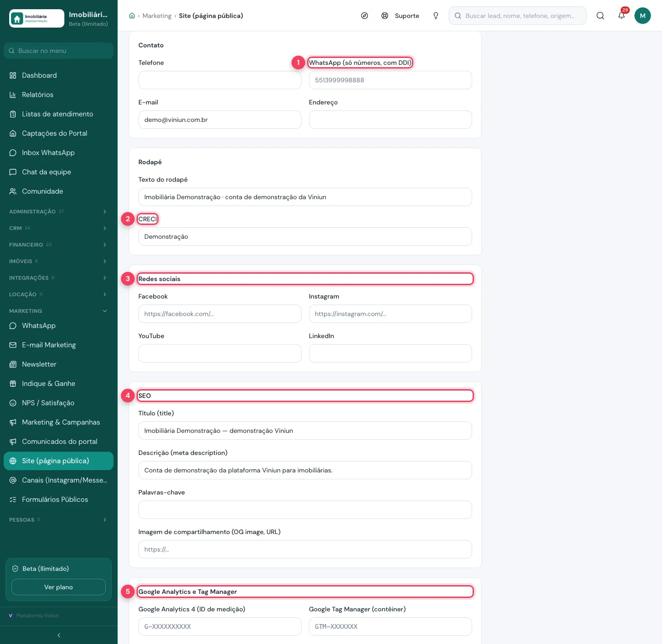Open E-mail Marketing
The image size is (662, 644).
tap(58, 345)
